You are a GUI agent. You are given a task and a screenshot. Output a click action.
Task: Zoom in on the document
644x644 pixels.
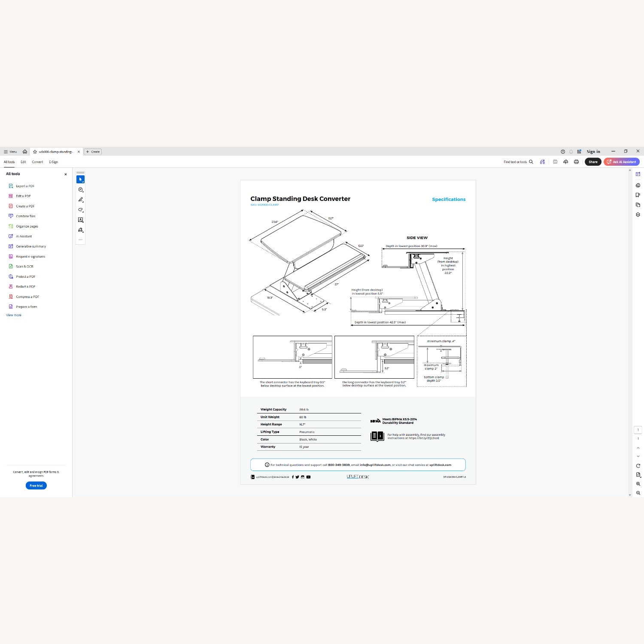point(638,484)
